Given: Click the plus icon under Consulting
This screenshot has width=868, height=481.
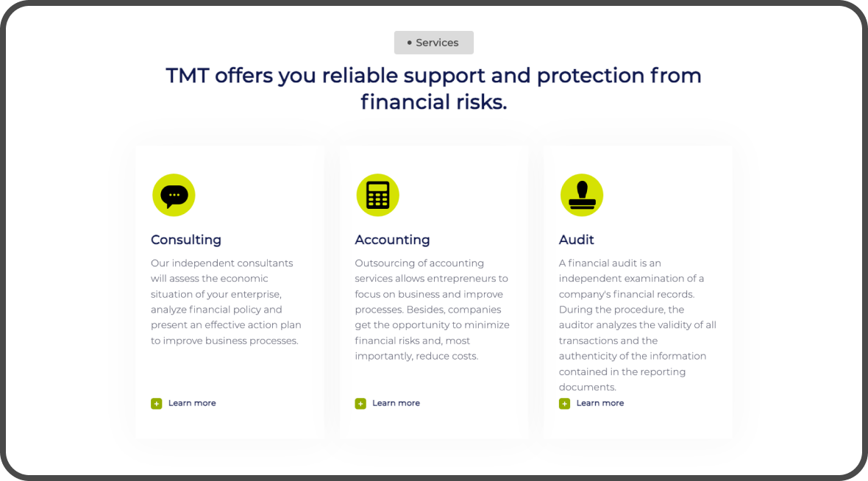Looking at the screenshot, I should (157, 403).
